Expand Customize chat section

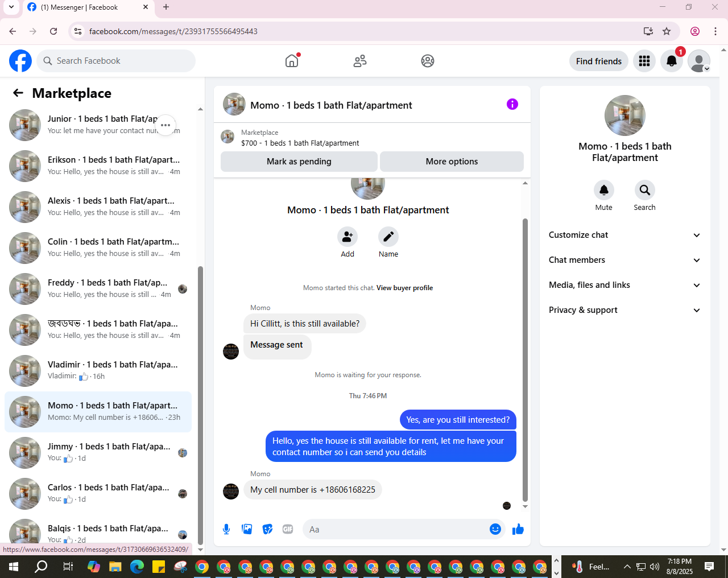coord(624,235)
